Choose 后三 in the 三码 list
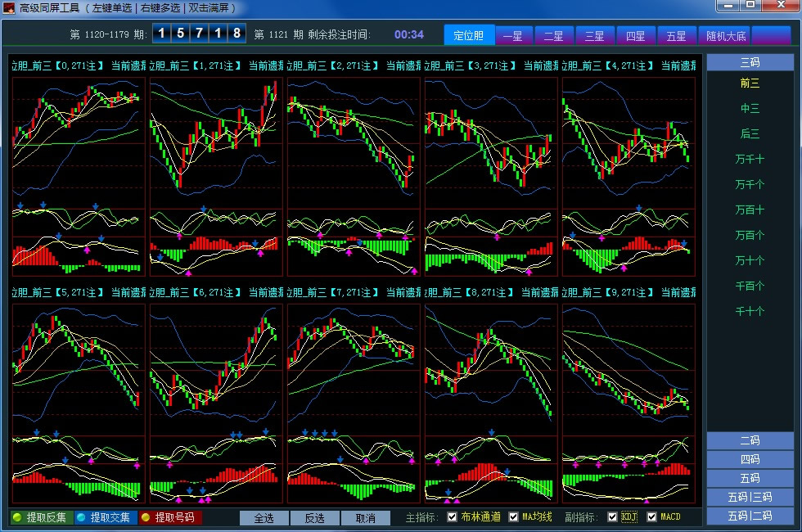This screenshot has width=802, height=532. (x=750, y=133)
